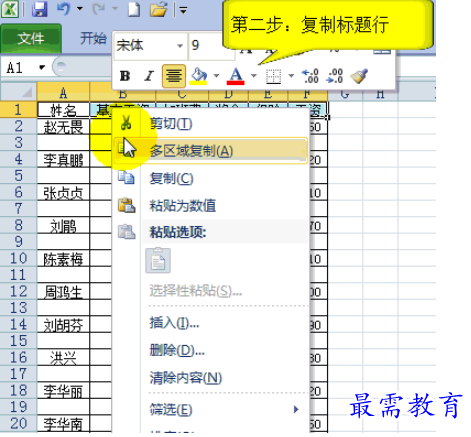Click the paste option clipboard button

(x=158, y=261)
